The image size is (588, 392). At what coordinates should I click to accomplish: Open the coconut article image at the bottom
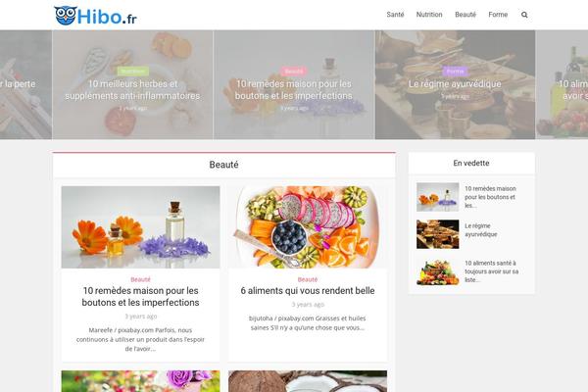point(308,381)
